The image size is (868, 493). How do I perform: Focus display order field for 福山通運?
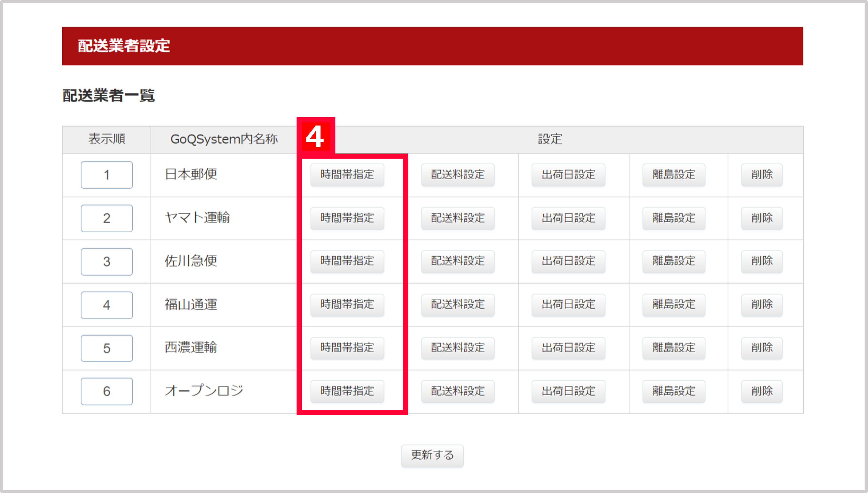107,305
